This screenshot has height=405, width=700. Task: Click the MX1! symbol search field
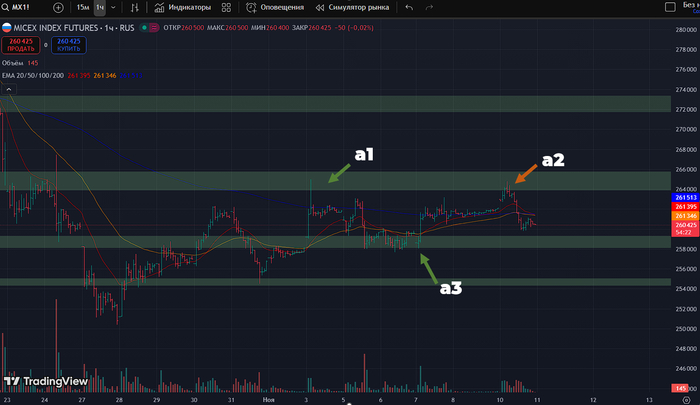point(22,7)
